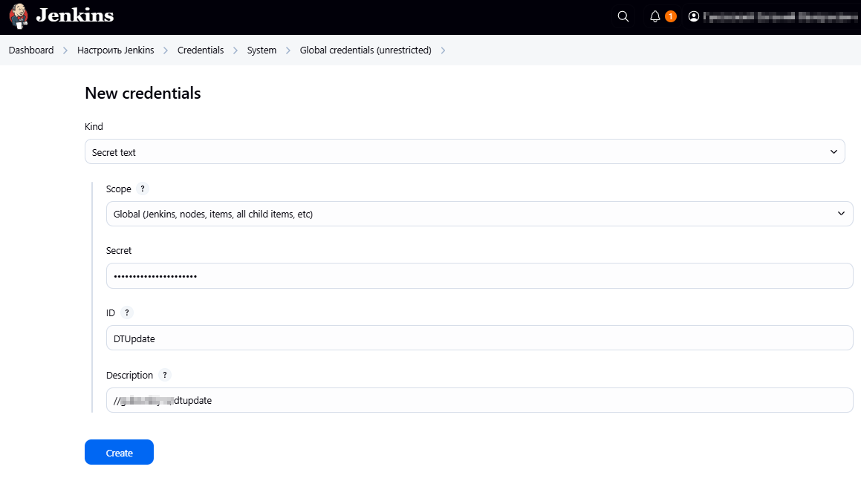Viewport: 861px width, 504px height.
Task: Expand chevron after Global credentials breadcrumb
Action: click(x=444, y=50)
